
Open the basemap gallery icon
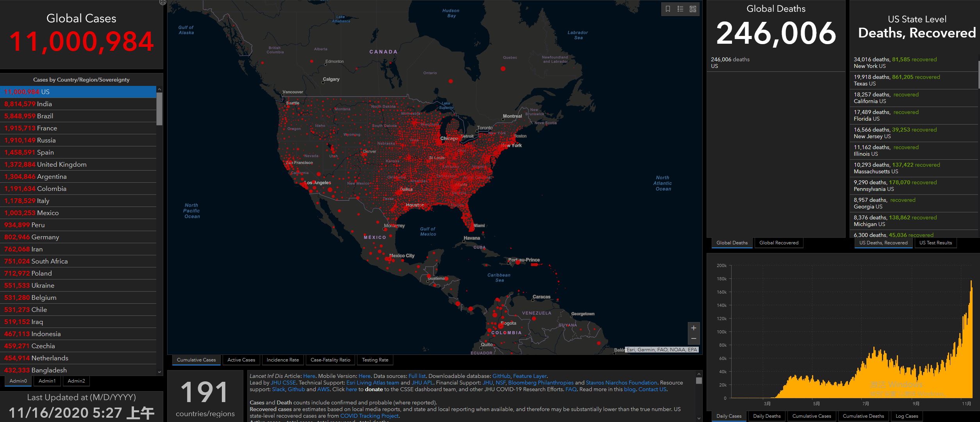click(x=693, y=9)
